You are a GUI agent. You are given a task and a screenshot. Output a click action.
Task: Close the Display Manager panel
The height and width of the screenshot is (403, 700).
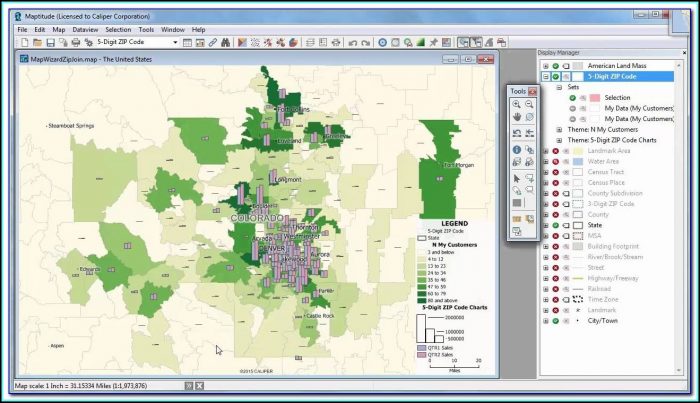[684, 53]
